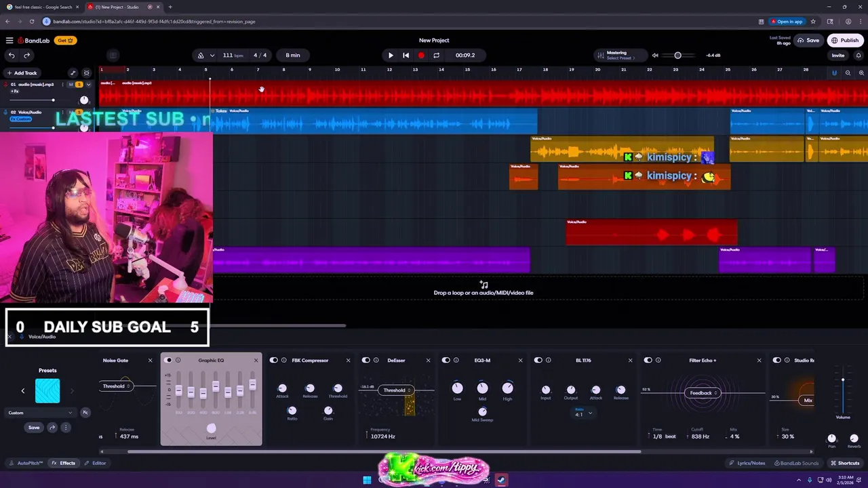The width and height of the screenshot is (868, 488).
Task: Show info for Graphic EQ effect
Action: pyautogui.click(x=178, y=361)
